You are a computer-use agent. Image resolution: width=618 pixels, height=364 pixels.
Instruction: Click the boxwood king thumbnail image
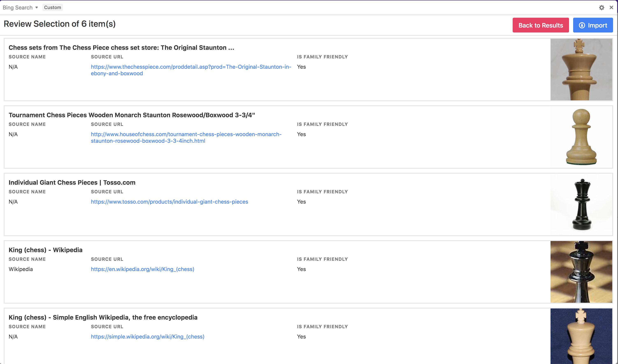click(581, 70)
